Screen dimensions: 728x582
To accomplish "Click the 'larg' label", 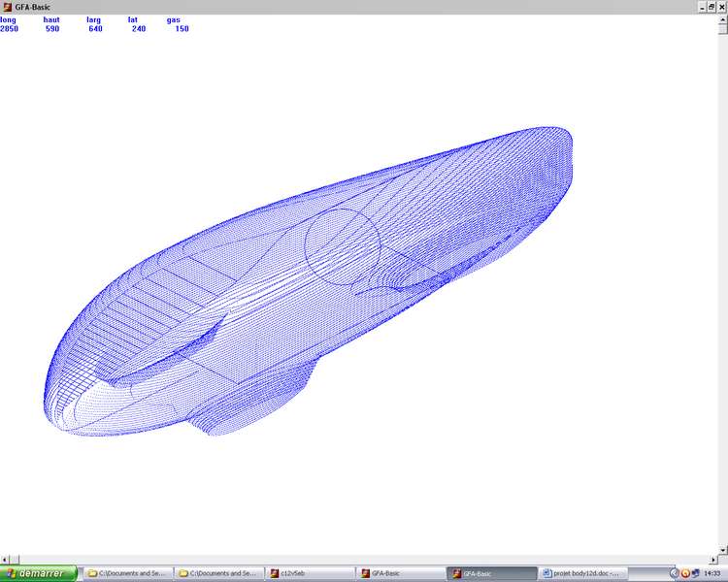I will [x=93, y=20].
